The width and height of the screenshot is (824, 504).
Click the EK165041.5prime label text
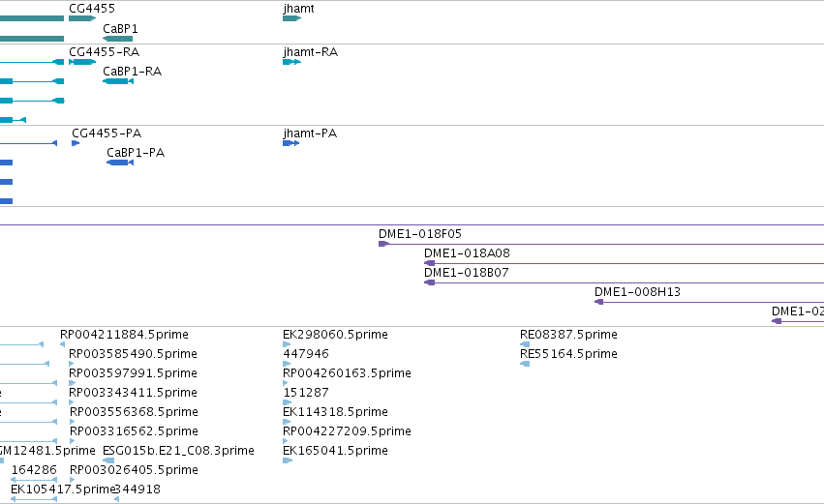(335, 451)
